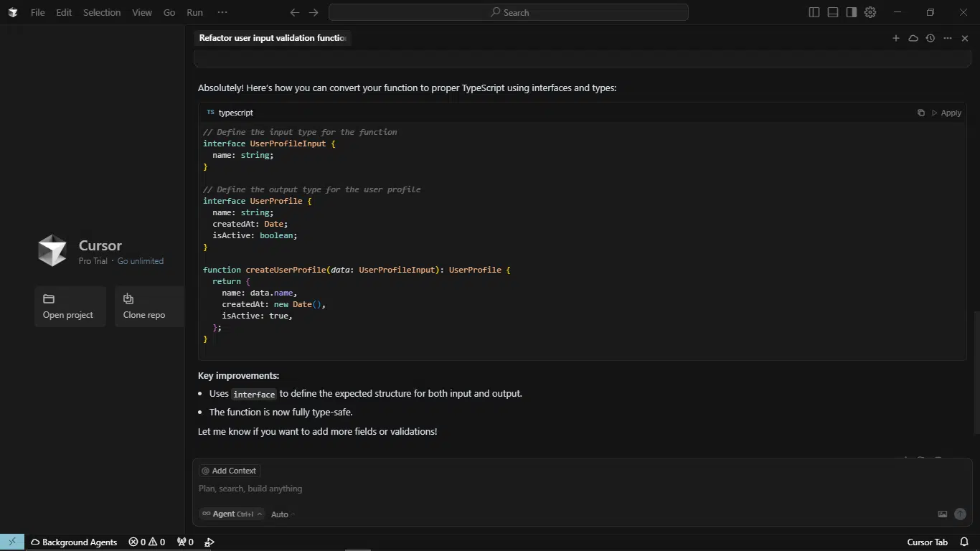The height and width of the screenshot is (551, 980).
Task: Toggle the bottom panel layout icon
Action: (832, 12)
